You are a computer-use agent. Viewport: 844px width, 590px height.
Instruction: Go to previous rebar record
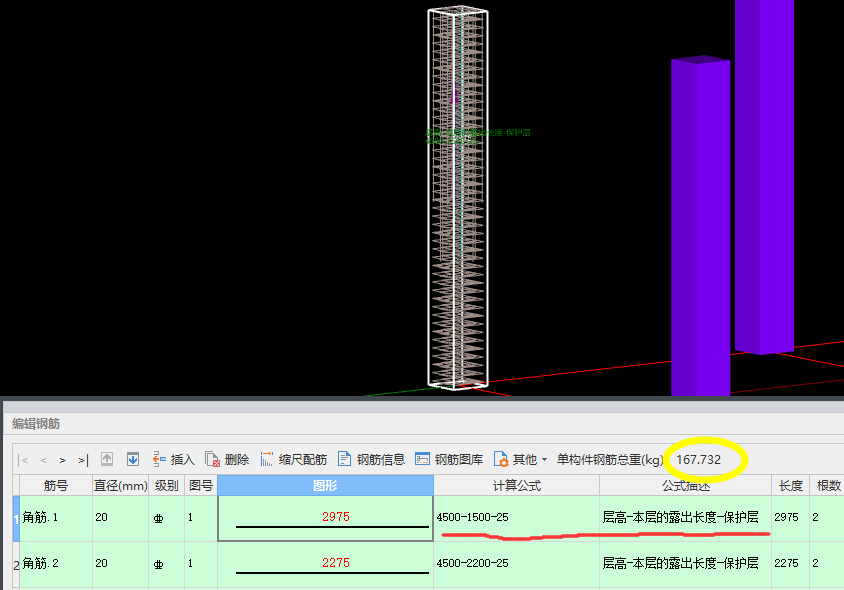coord(43,460)
